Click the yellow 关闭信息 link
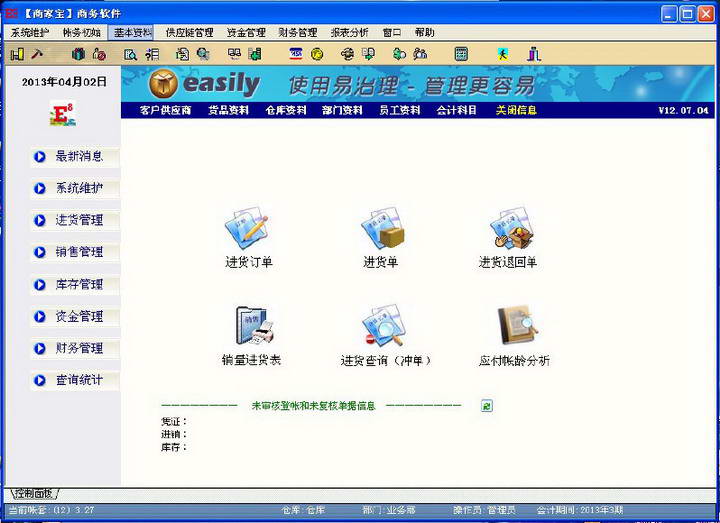This screenshot has height=523, width=720. coord(516,110)
